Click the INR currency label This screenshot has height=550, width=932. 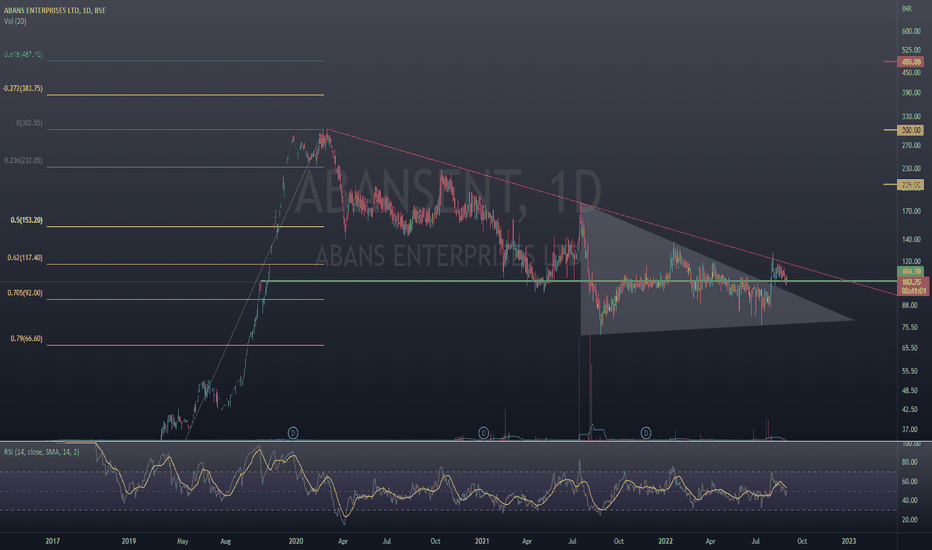point(906,8)
